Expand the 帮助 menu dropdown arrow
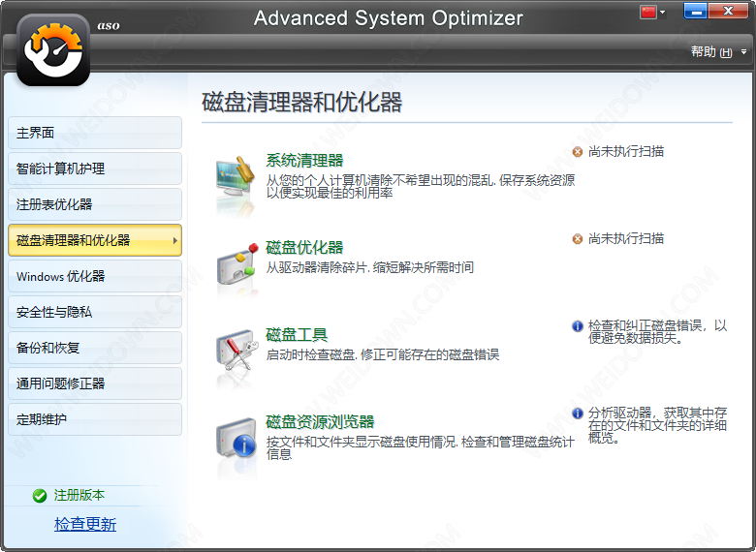The image size is (756, 552). (744, 51)
